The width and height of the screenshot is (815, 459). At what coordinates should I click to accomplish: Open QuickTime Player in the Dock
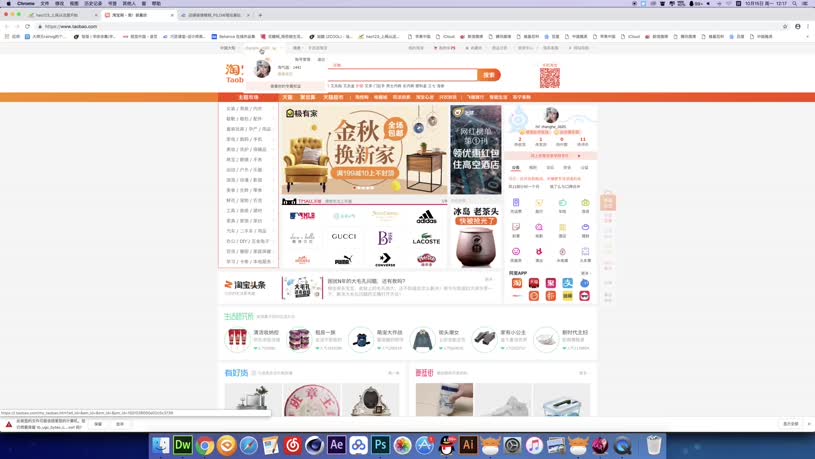tap(622, 445)
